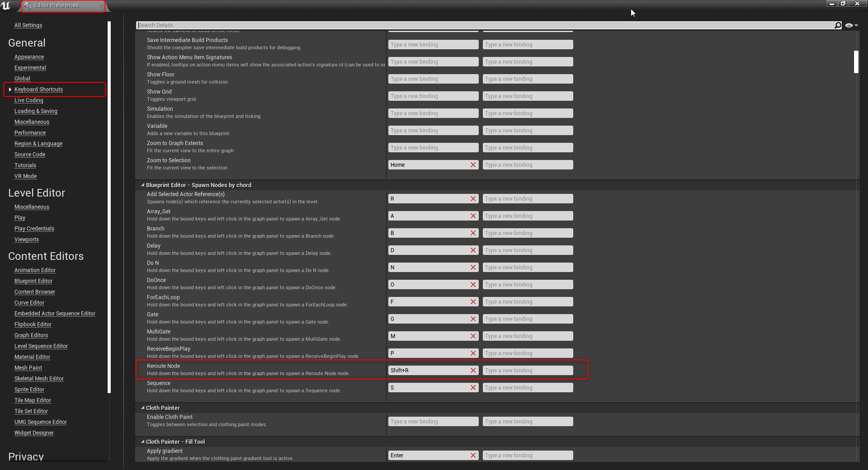Viewport: 868px width, 470px height.
Task: Open Tutorials settings
Action: tap(25, 165)
